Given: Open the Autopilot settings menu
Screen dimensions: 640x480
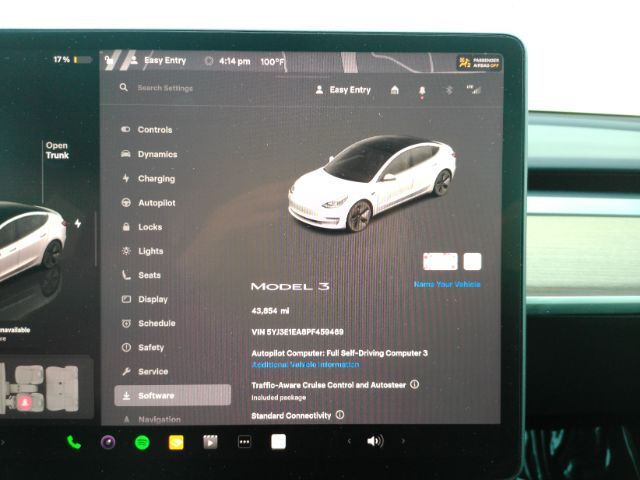Looking at the screenshot, I should (x=149, y=203).
